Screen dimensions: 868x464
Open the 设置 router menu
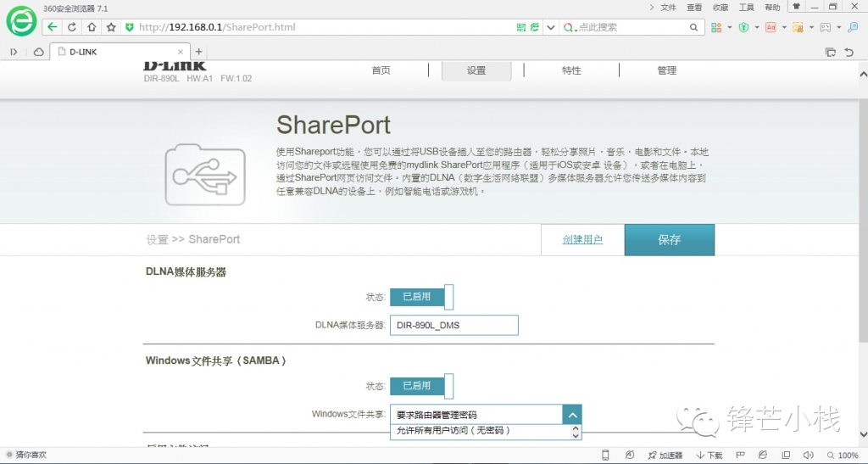tap(476, 71)
